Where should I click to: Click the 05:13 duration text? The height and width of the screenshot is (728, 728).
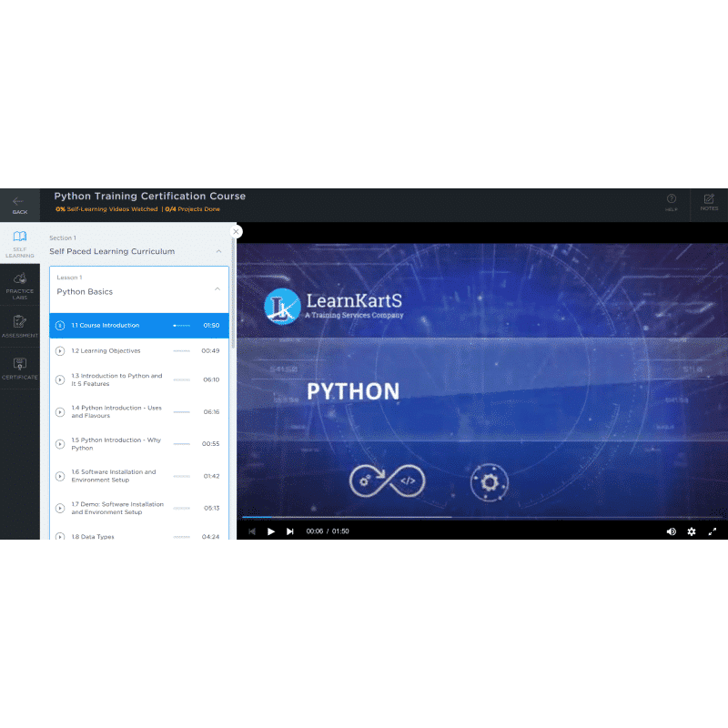pyautogui.click(x=212, y=508)
